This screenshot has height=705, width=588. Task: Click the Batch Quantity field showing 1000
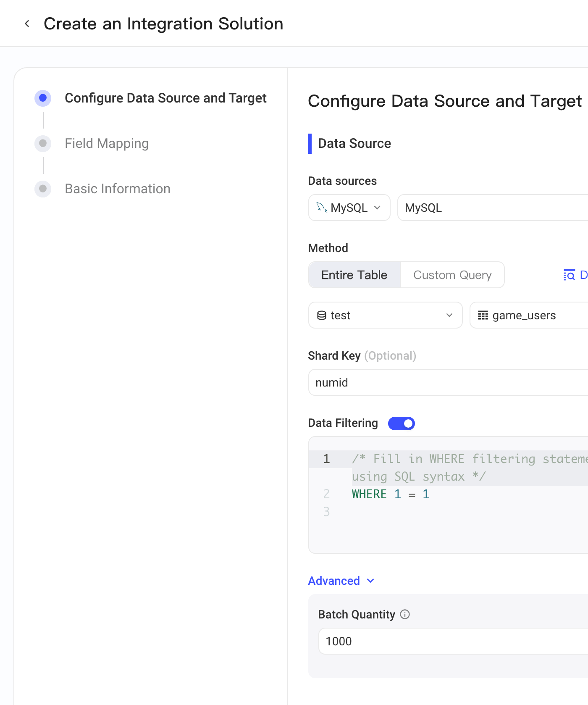pyautogui.click(x=453, y=641)
